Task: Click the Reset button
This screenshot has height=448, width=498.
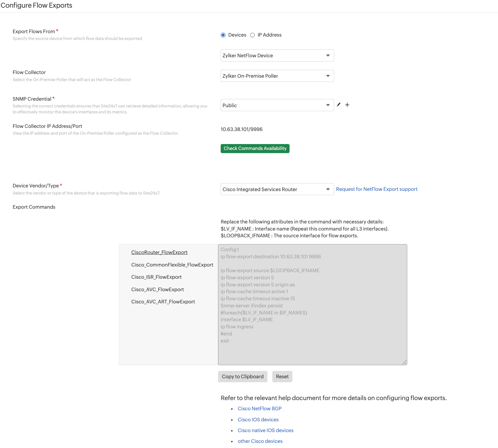Action: (x=282, y=377)
